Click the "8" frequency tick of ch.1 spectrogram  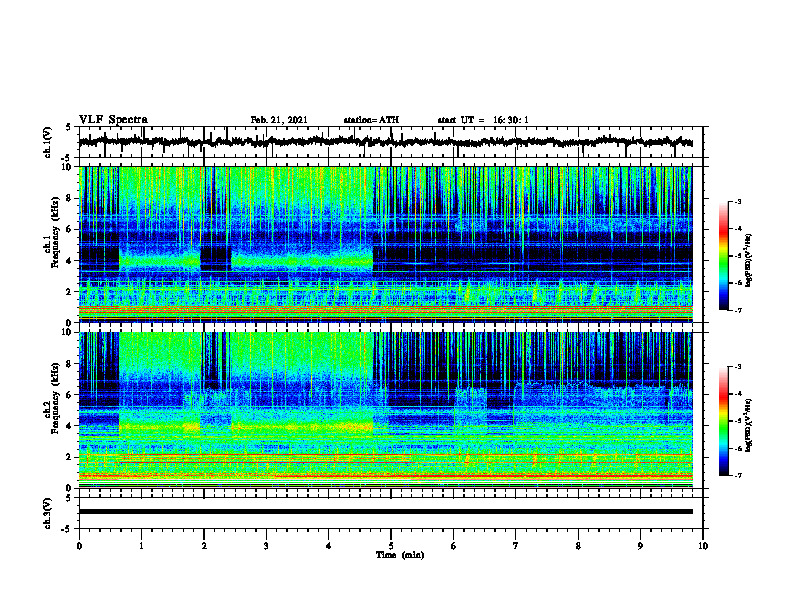pyautogui.click(x=70, y=198)
